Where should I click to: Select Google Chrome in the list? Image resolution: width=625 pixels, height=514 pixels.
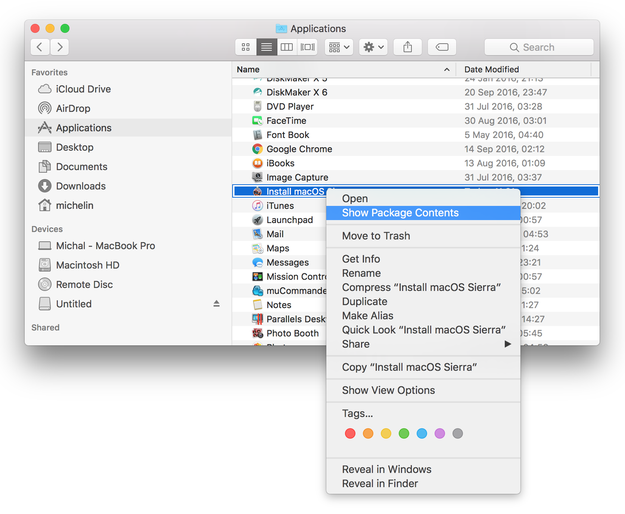coord(415,149)
